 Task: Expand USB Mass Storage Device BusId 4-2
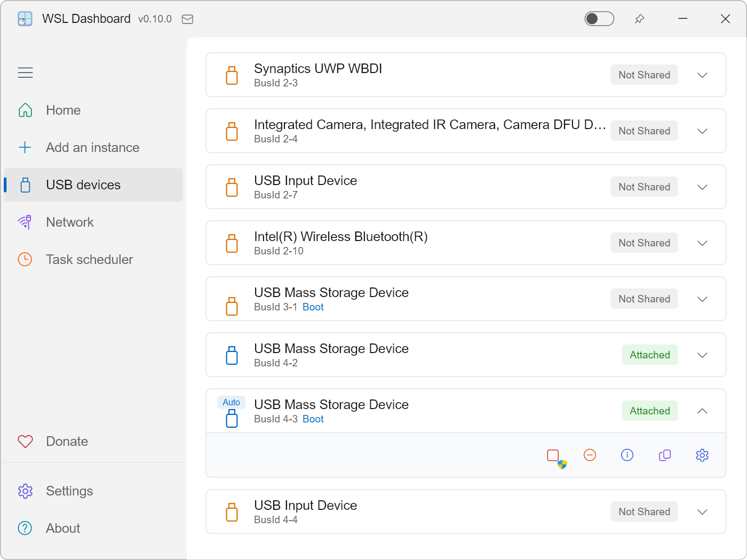(702, 355)
